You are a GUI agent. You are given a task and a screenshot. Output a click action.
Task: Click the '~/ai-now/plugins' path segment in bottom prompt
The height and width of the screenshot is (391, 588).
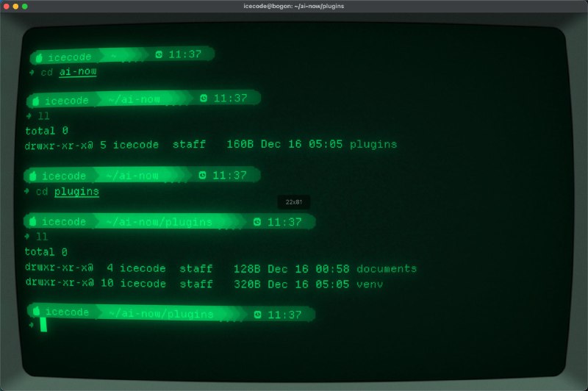[x=160, y=315]
